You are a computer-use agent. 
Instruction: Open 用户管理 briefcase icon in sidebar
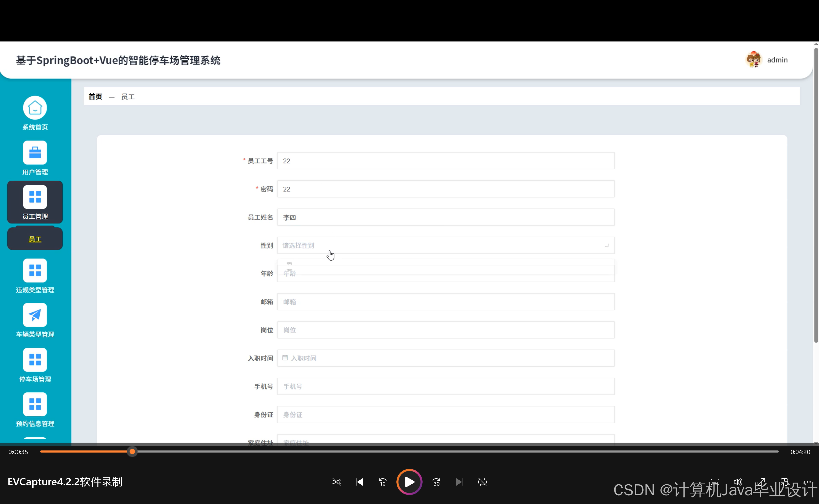pyautogui.click(x=35, y=153)
